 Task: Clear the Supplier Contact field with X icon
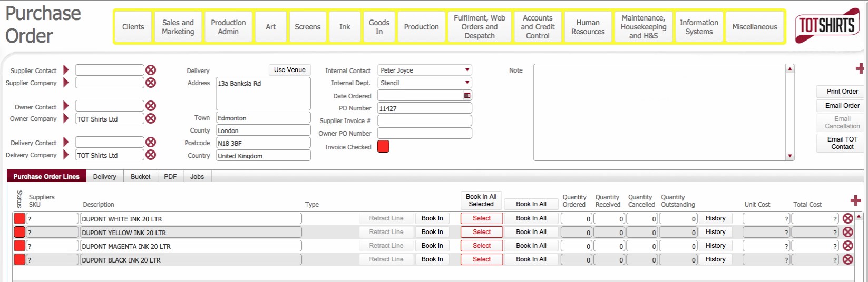click(151, 70)
